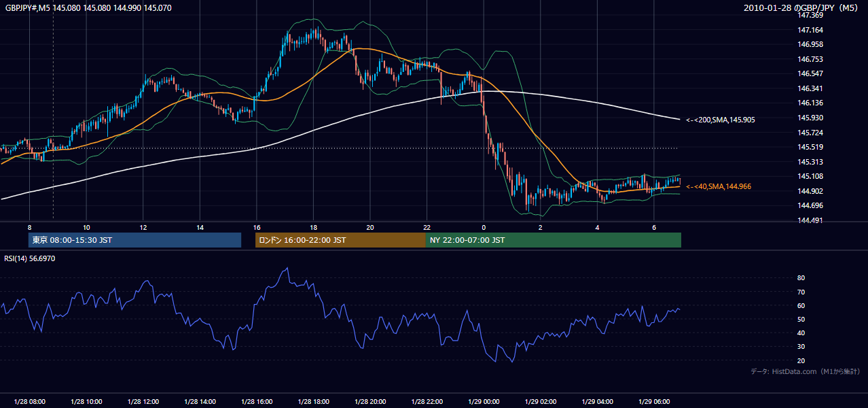Select the NY 22:00-07:00 JST session bar

[554, 240]
